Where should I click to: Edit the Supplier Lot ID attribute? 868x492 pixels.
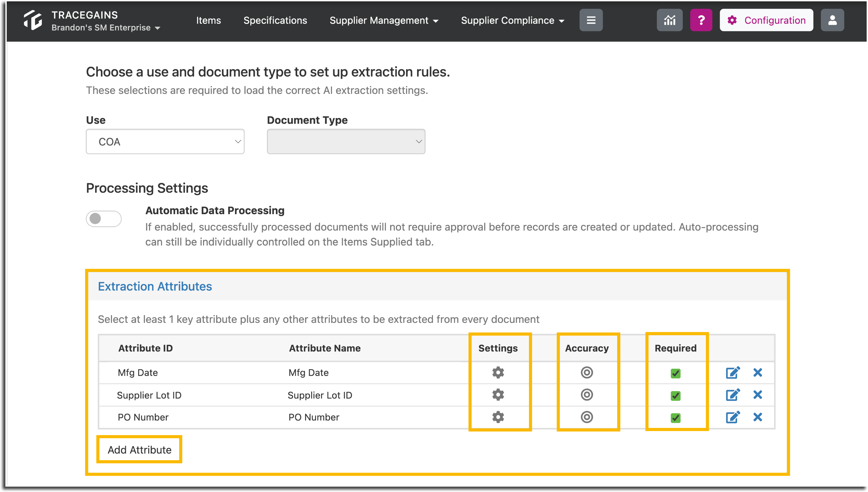(x=733, y=395)
